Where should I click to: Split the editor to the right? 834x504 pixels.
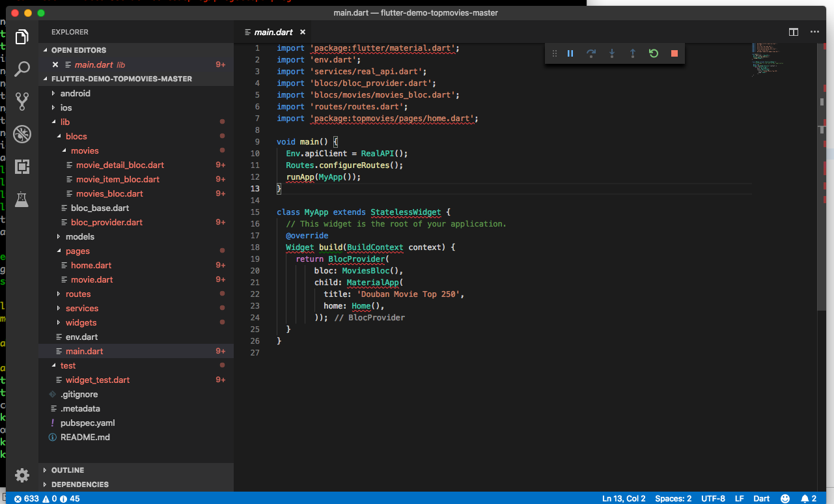pos(794,32)
